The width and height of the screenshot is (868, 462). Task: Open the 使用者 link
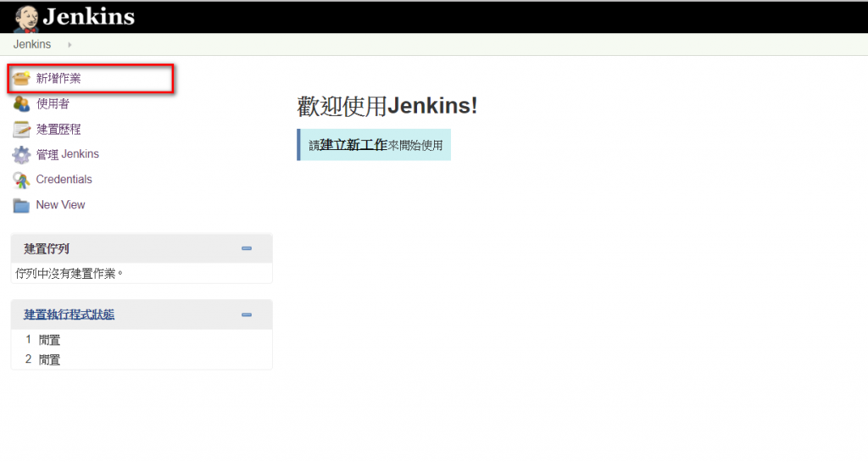click(53, 103)
